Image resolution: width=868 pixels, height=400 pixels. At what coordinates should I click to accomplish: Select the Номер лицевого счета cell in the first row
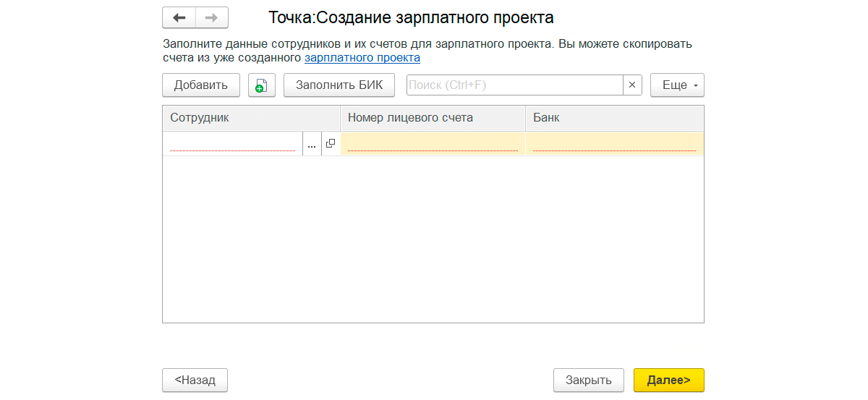433,144
